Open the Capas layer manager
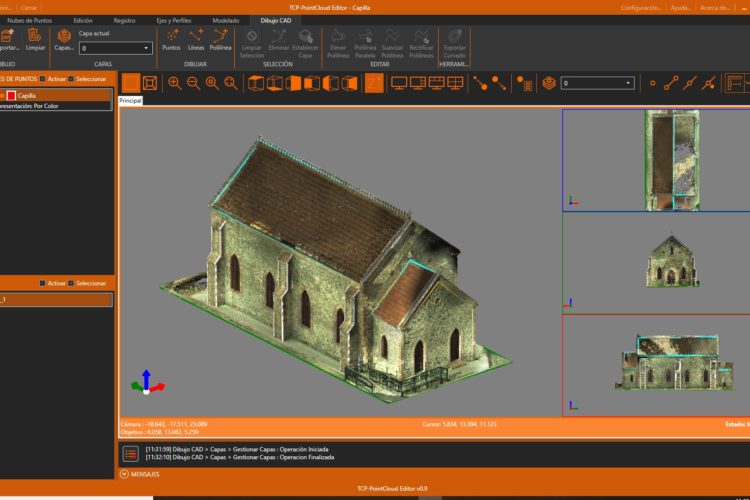 tap(64, 38)
